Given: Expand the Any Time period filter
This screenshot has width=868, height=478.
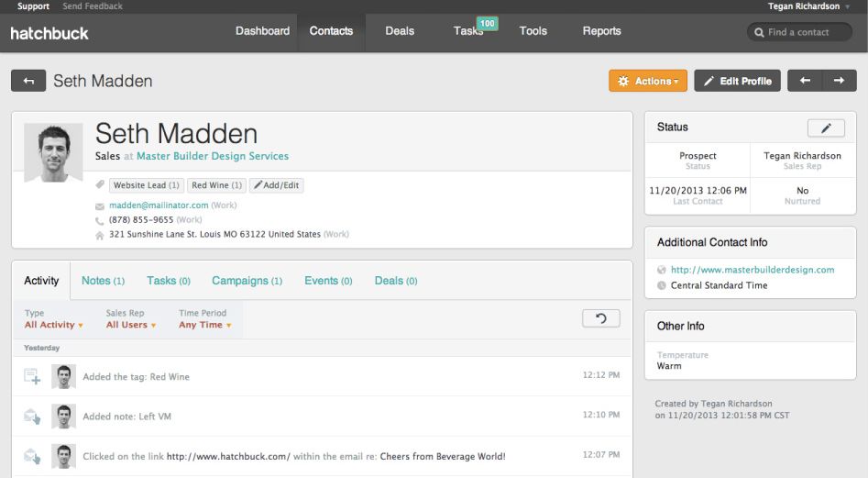Looking at the screenshot, I should point(204,325).
